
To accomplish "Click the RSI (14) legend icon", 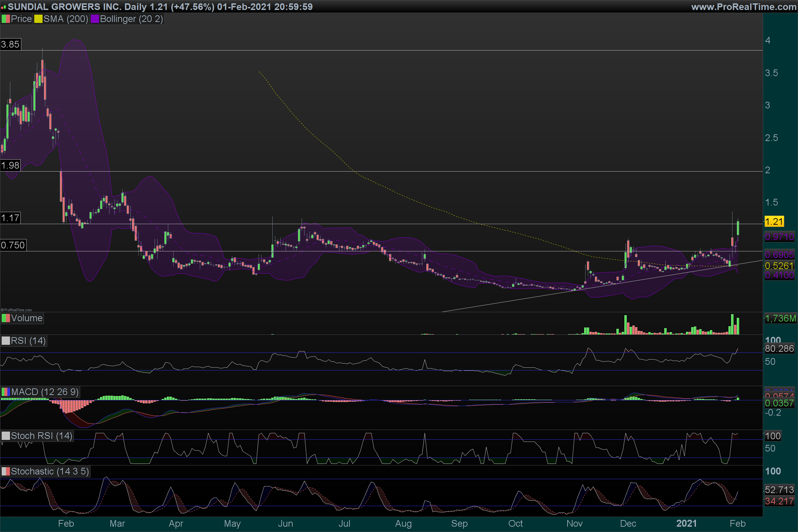I will tap(6, 340).
